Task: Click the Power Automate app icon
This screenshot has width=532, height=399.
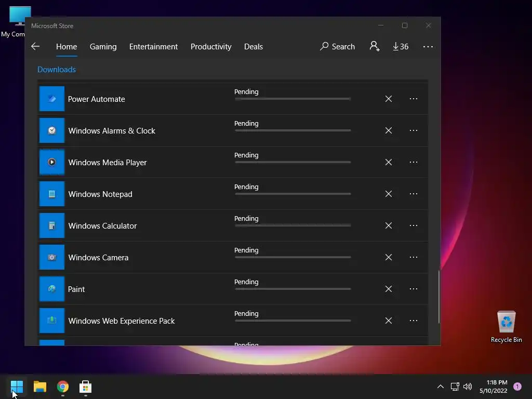Action: tap(52, 99)
